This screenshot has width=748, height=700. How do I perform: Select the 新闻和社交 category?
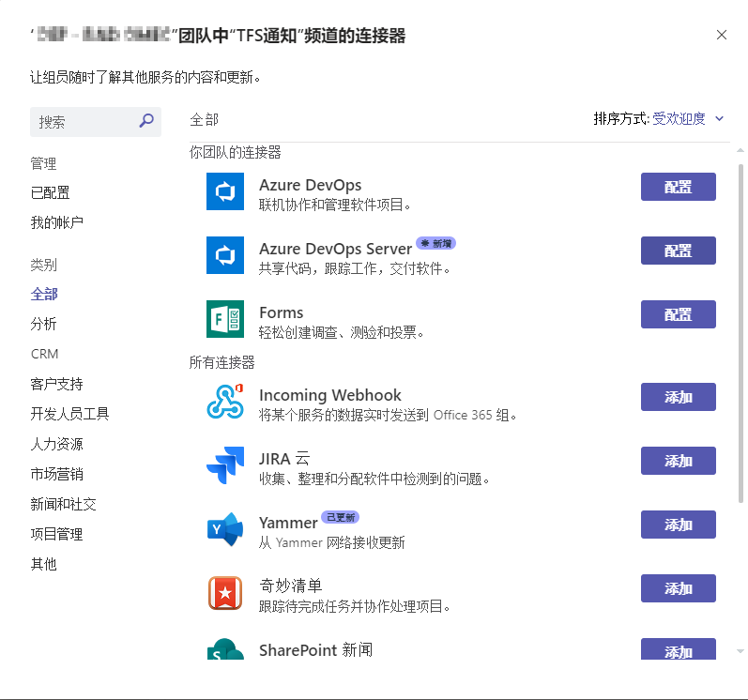(64, 504)
